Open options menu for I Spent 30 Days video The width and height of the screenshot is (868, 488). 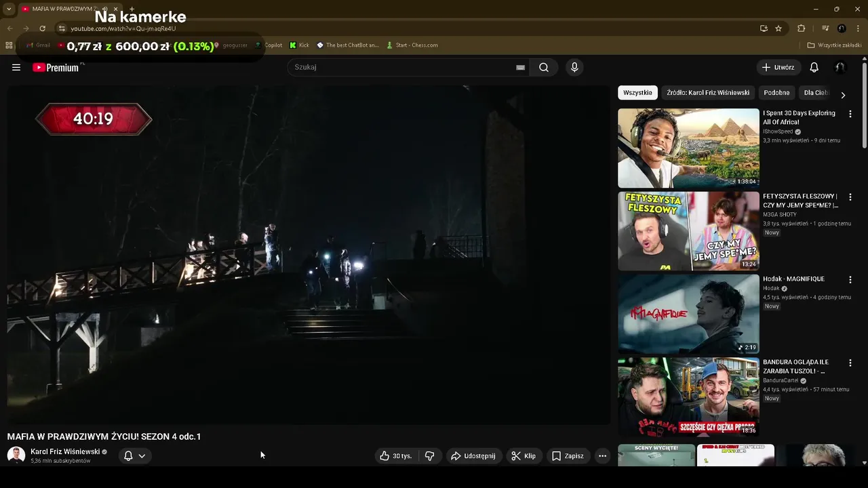click(x=850, y=114)
